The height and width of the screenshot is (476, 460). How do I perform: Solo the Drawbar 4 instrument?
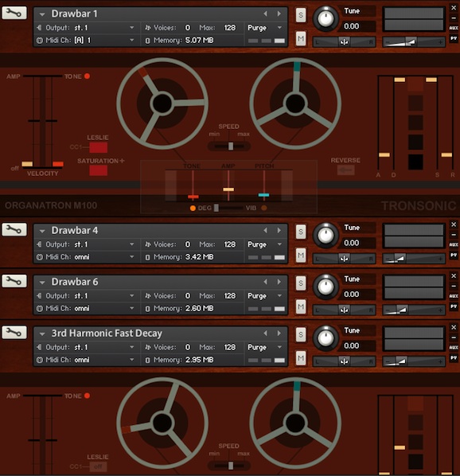tap(301, 232)
